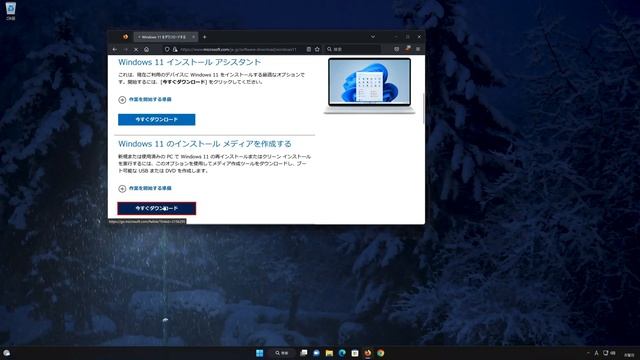
Task: Open network and volume quick settings
Action: [x=609, y=353]
